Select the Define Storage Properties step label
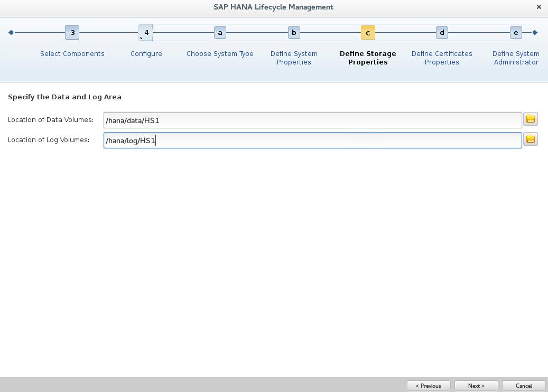 [x=368, y=58]
